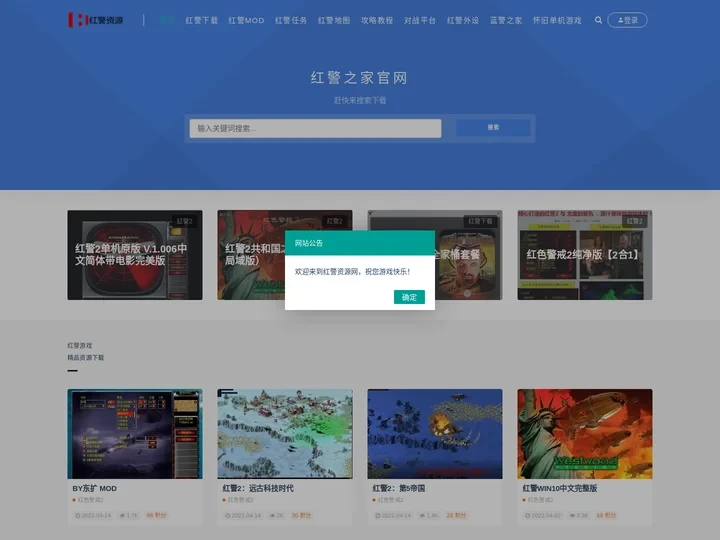This screenshot has width=720, height=540.
Task: Click the 搜索 search button
Action: [493, 128]
